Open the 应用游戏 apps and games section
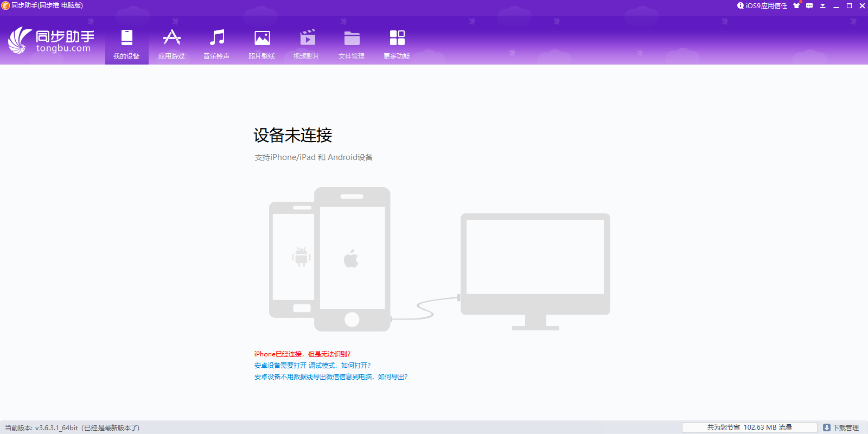868x434 pixels. point(171,44)
